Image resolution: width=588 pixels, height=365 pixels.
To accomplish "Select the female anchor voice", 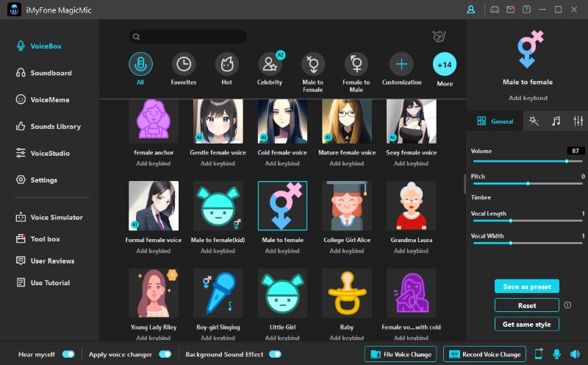I will [154, 121].
